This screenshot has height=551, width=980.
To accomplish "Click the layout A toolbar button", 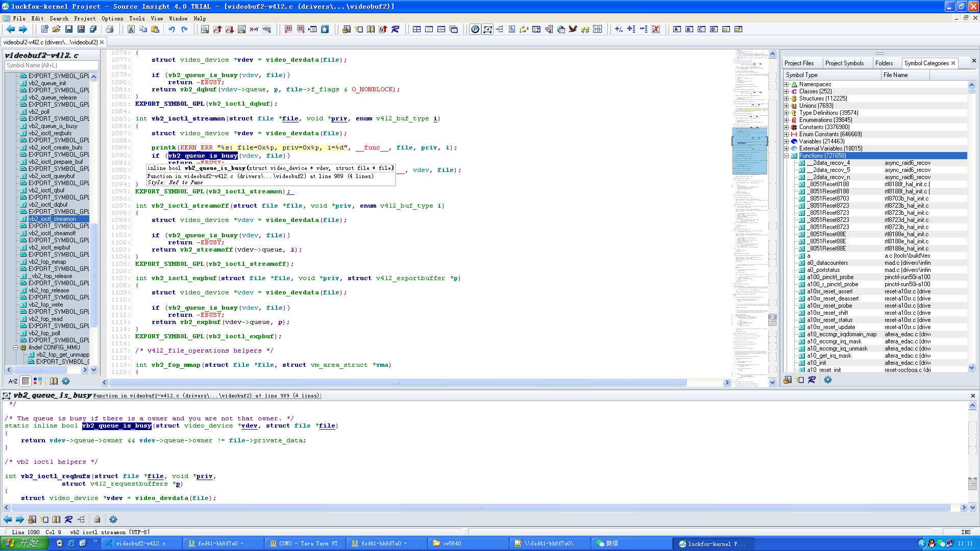I will coord(677,30).
